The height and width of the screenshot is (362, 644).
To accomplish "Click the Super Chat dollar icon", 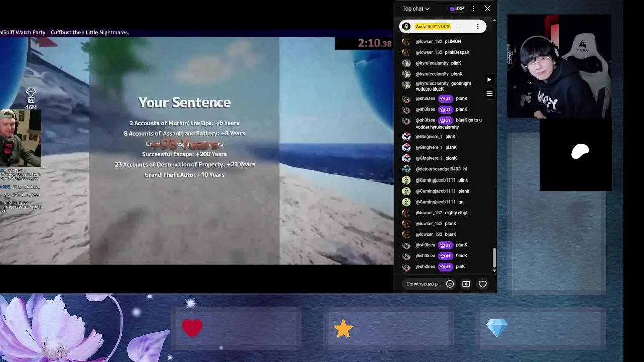I will (x=466, y=284).
